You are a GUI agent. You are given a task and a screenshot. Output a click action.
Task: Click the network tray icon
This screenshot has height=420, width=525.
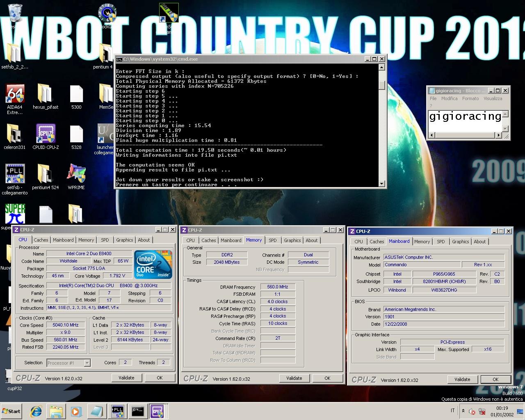point(482,411)
